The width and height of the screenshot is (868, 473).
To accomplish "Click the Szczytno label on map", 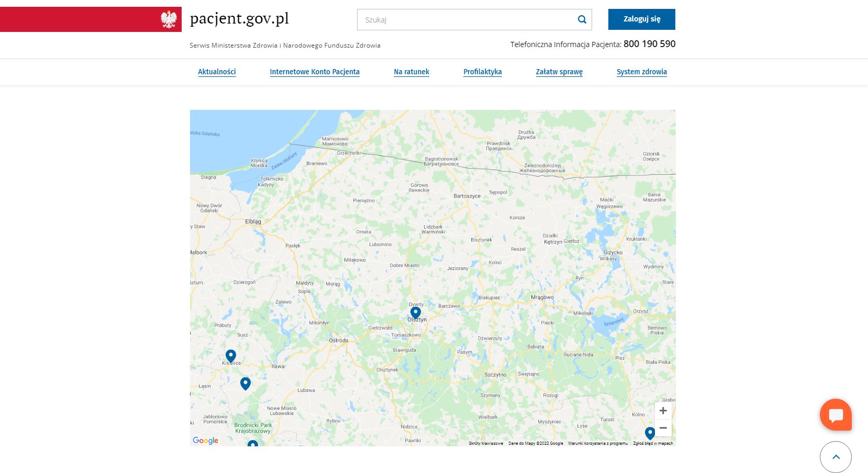I will [495, 375].
